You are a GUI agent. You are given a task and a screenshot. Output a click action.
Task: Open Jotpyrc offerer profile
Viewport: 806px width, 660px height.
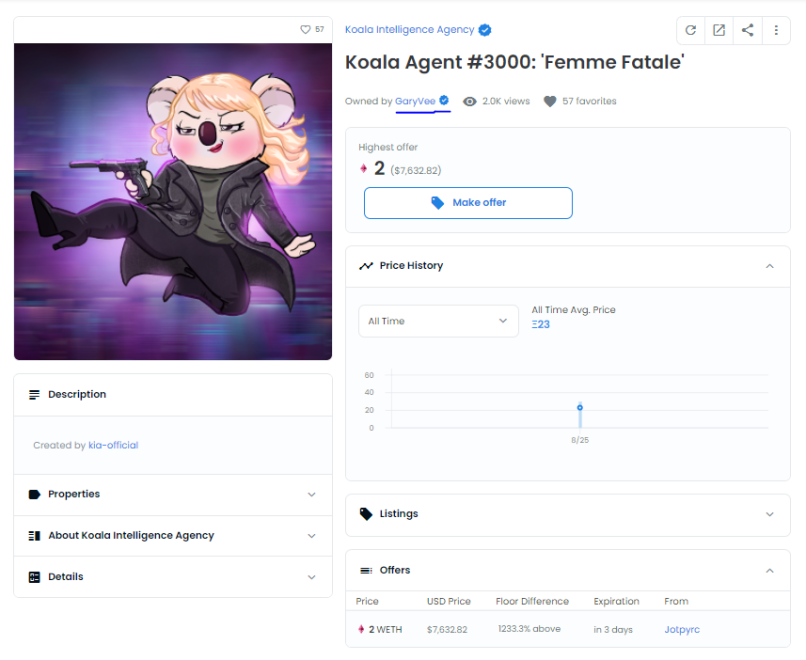pyautogui.click(x=682, y=630)
